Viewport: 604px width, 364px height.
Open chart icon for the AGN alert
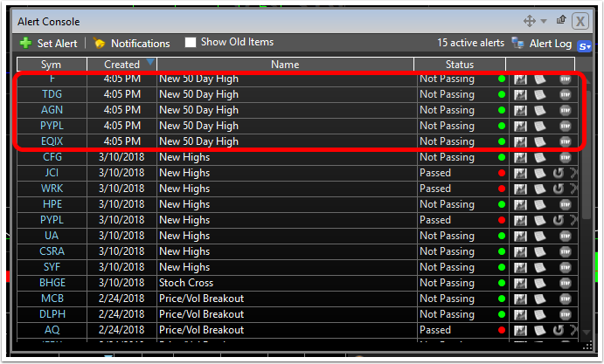click(520, 111)
